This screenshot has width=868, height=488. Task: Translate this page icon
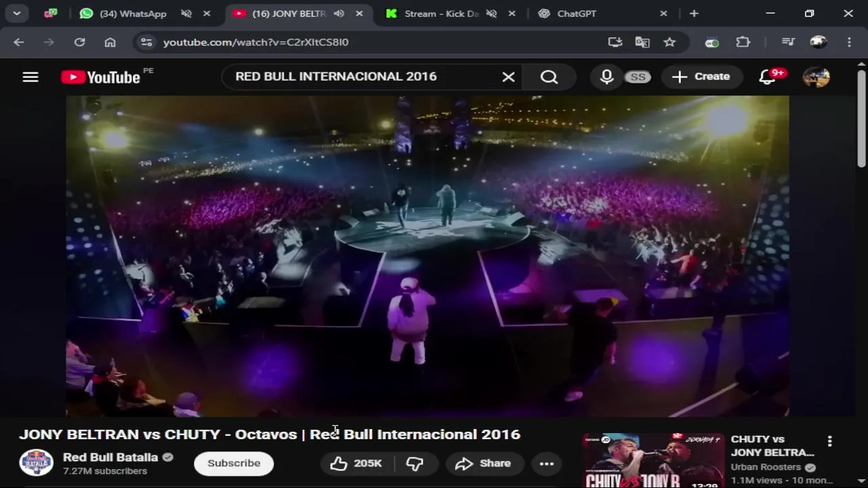point(642,42)
